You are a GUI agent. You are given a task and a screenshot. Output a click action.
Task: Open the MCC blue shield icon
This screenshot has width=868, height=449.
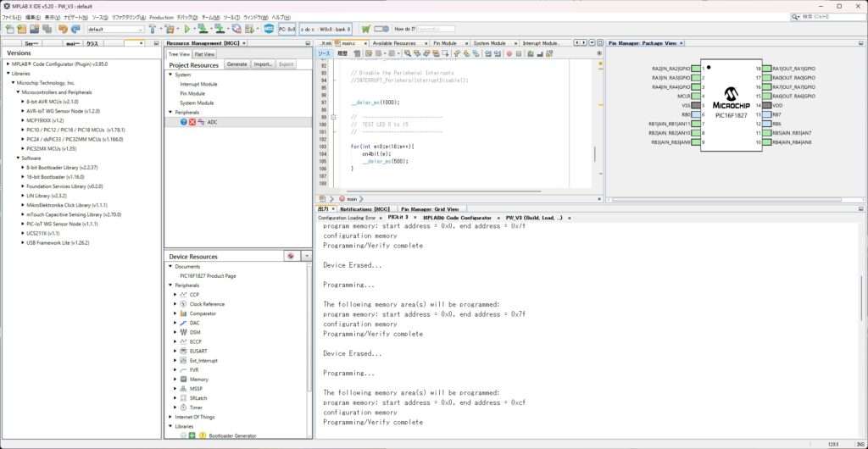[x=269, y=29]
